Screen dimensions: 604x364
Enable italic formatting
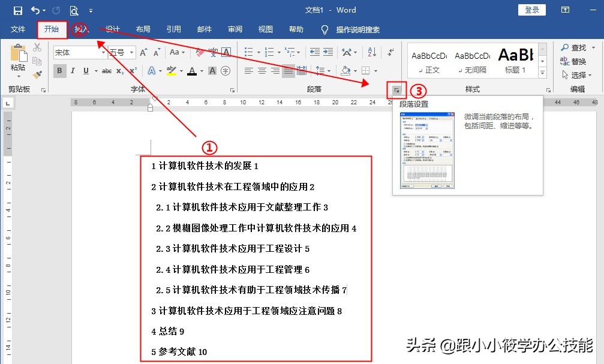73,70
